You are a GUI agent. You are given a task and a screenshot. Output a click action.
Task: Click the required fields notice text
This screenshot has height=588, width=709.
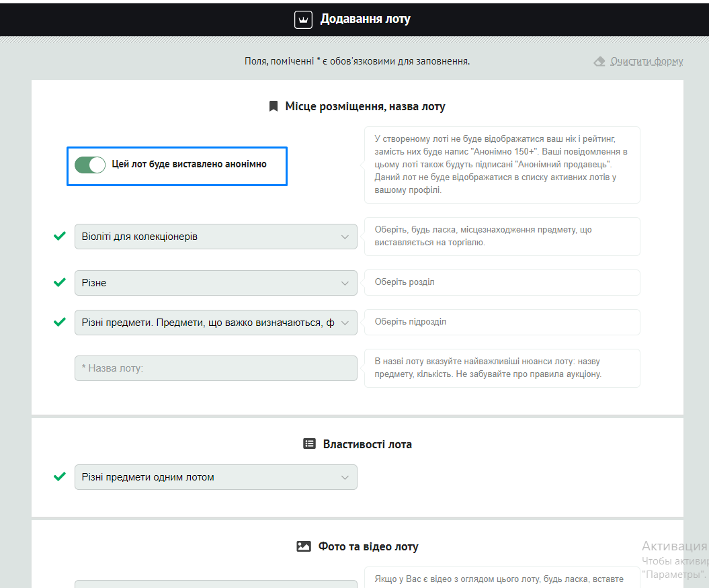[x=358, y=61]
